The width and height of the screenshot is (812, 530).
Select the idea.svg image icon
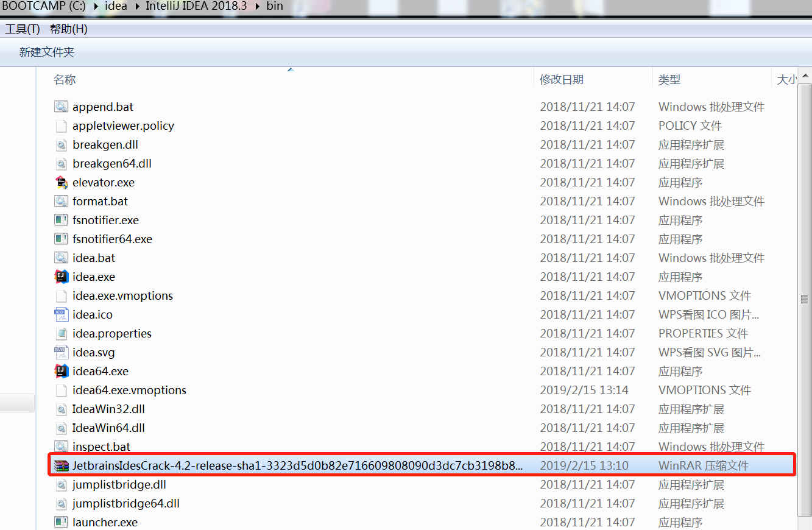point(61,352)
